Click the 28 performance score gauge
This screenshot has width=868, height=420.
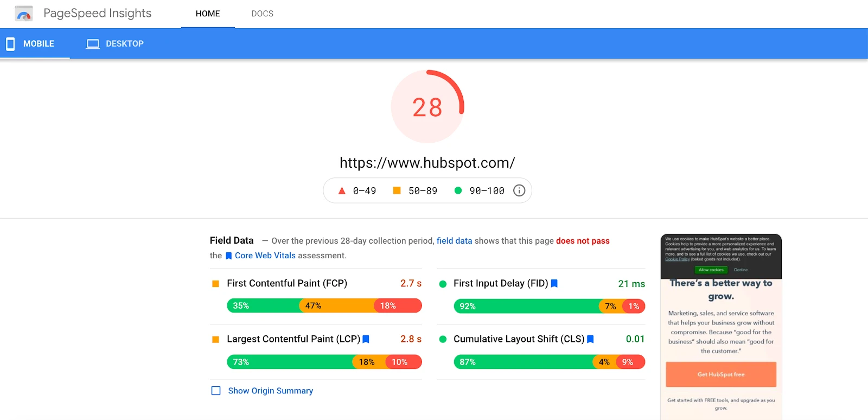[427, 107]
